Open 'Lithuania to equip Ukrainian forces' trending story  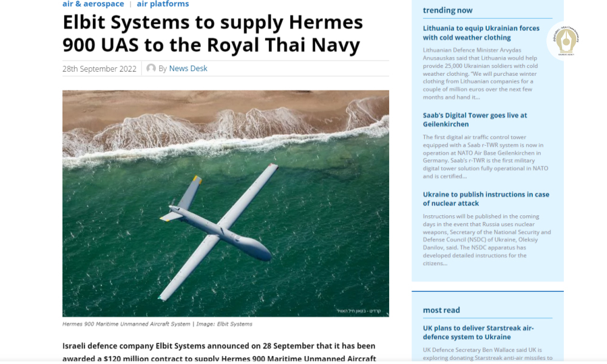click(x=481, y=33)
